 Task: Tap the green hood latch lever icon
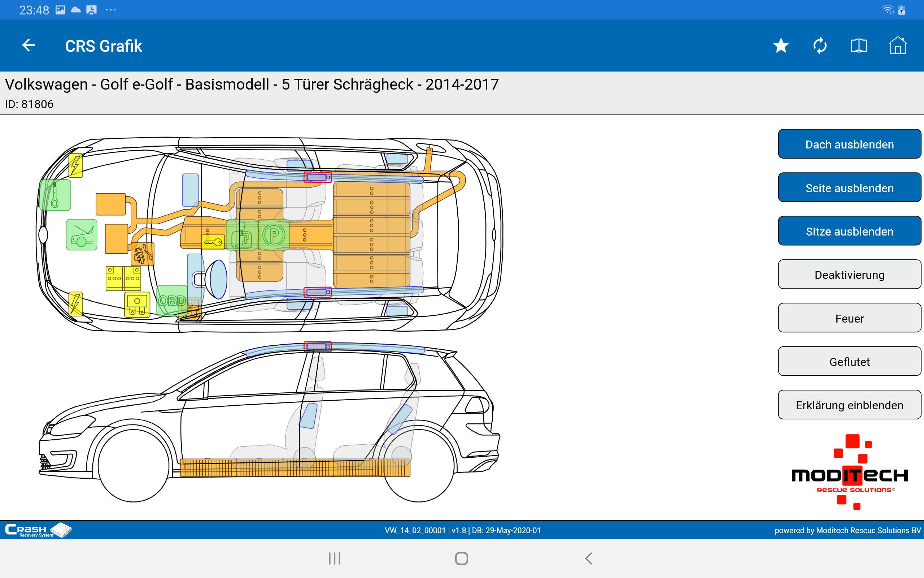coord(55,195)
